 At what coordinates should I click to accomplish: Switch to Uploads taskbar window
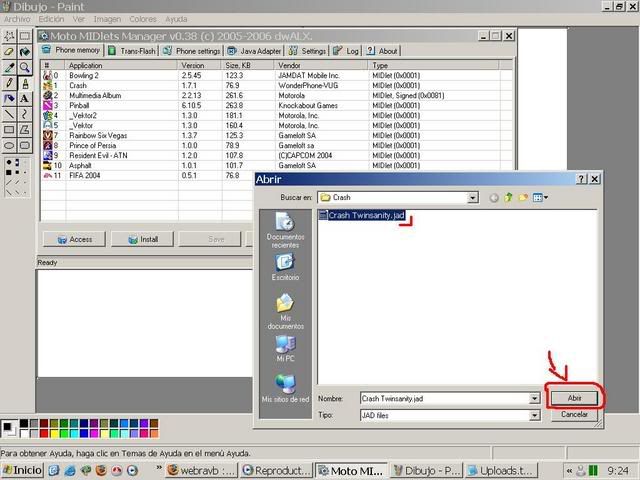point(501,470)
